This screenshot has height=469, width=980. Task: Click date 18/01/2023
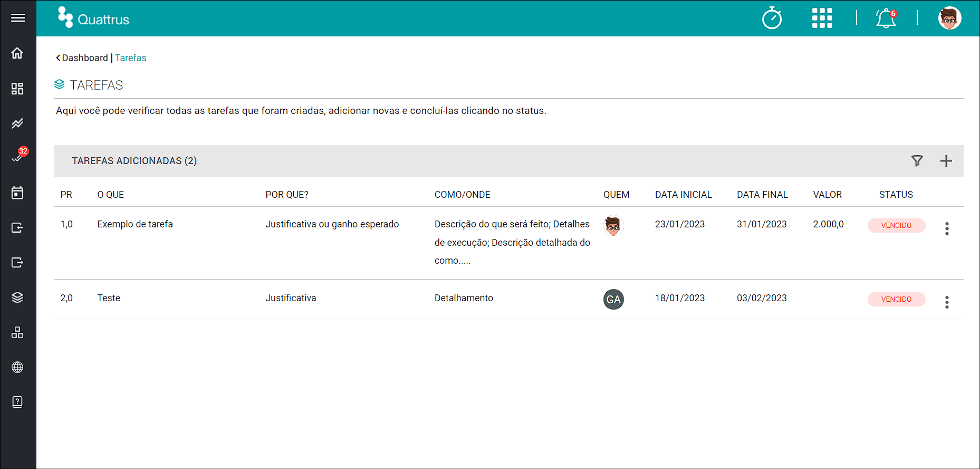[x=680, y=298]
